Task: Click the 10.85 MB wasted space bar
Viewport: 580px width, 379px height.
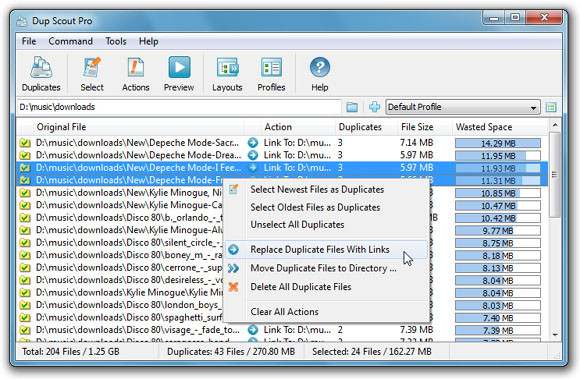Action: pyautogui.click(x=498, y=193)
